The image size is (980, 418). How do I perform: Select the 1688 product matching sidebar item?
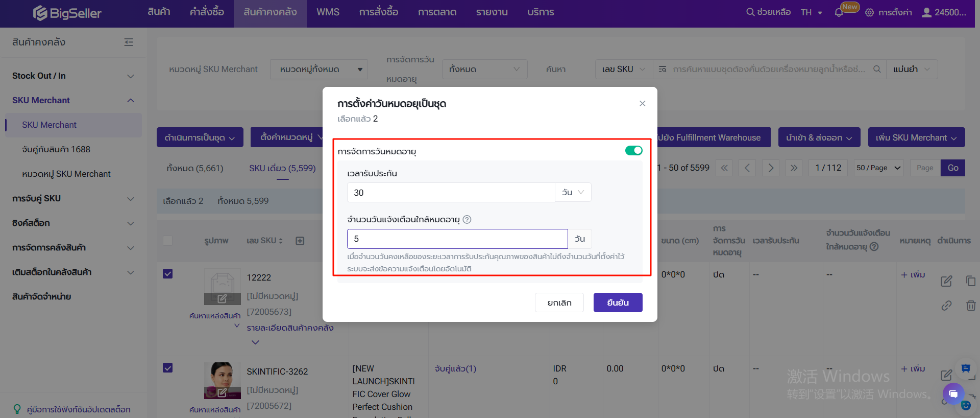pos(56,149)
